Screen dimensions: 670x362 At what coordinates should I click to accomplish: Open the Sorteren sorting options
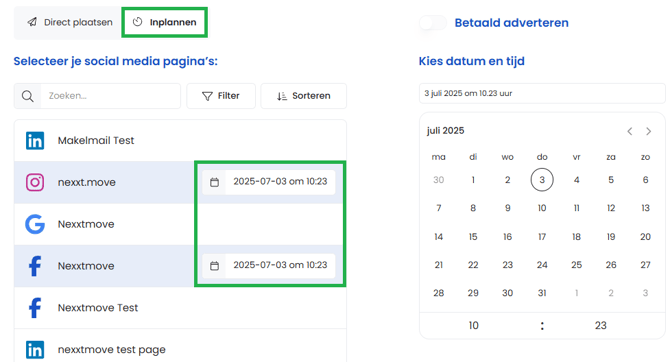[303, 96]
